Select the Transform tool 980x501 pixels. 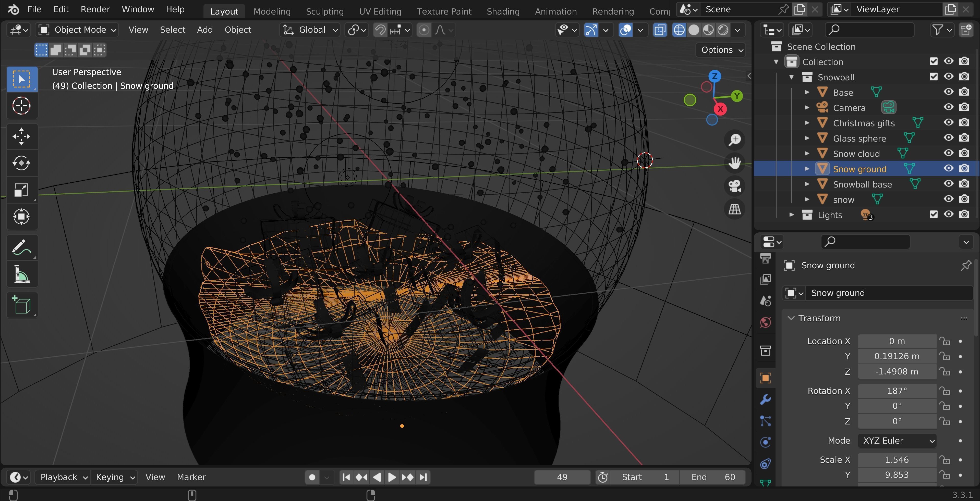(x=22, y=217)
